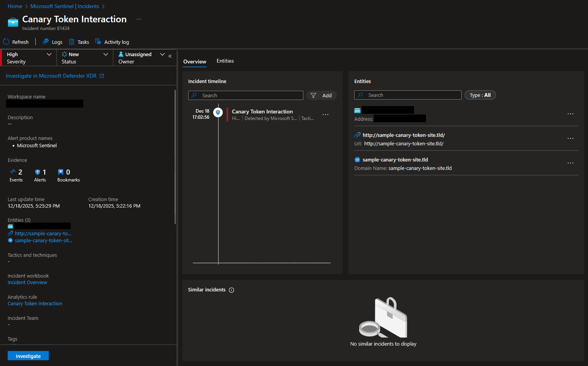Click the IP address entity icon
The image size is (588, 366).
357,110
